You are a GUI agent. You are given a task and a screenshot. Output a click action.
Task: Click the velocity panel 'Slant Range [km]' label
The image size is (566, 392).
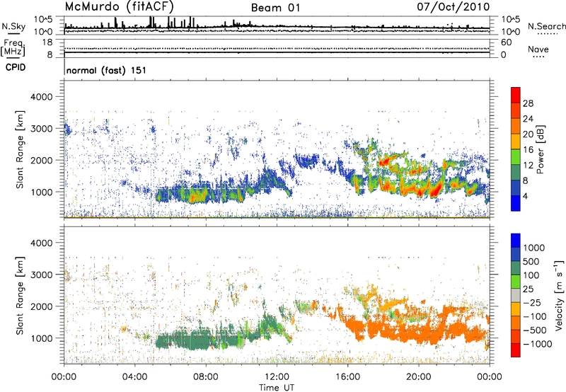[x=20, y=296]
